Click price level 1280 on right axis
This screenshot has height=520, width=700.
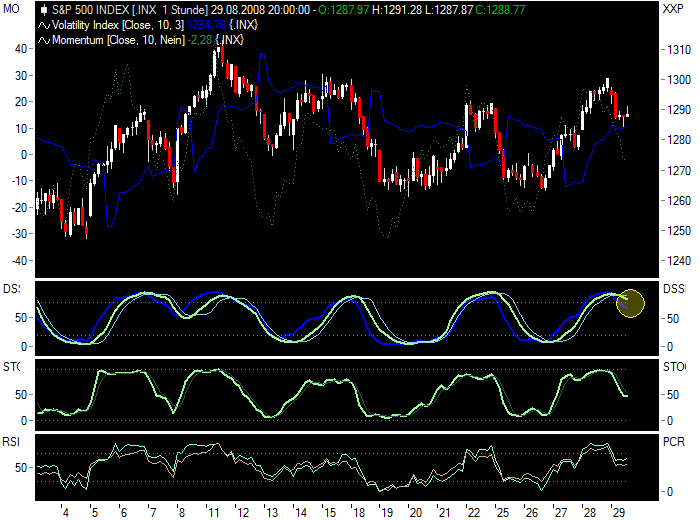679,140
